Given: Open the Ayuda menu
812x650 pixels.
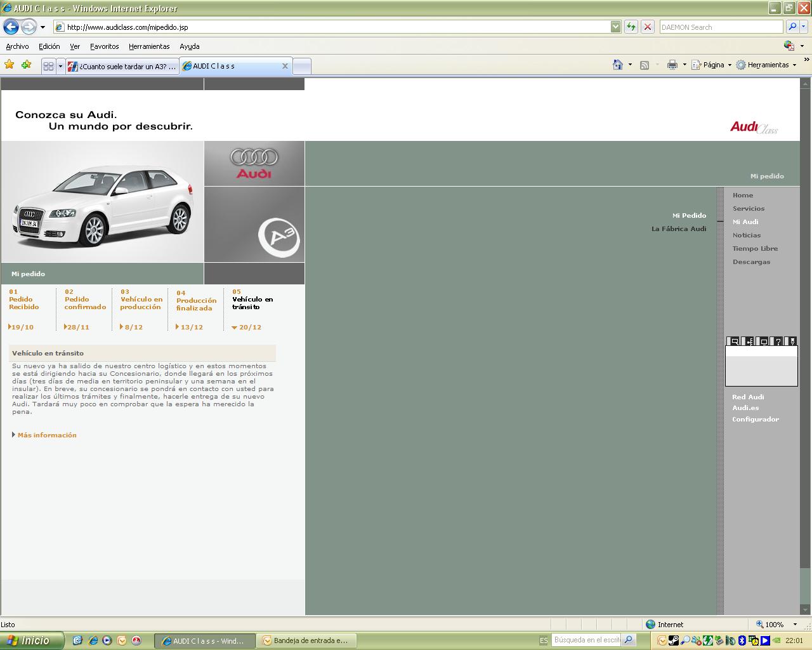Looking at the screenshot, I should pos(189,46).
